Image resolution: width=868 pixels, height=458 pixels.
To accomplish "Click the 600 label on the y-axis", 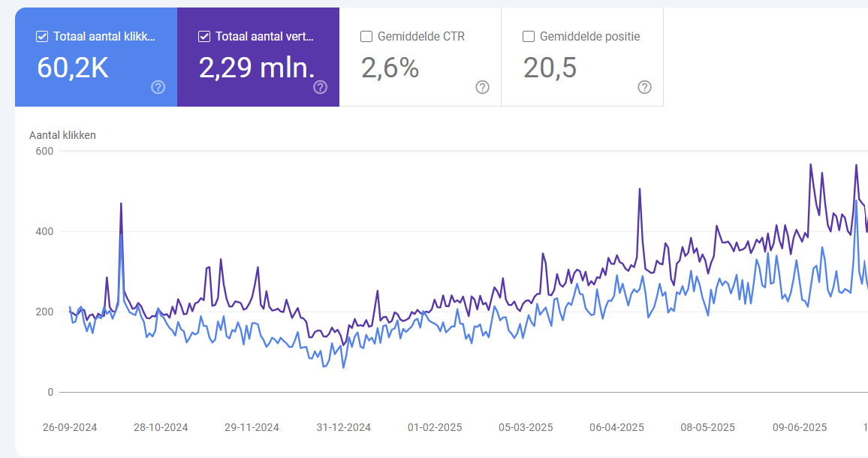I will coord(44,151).
